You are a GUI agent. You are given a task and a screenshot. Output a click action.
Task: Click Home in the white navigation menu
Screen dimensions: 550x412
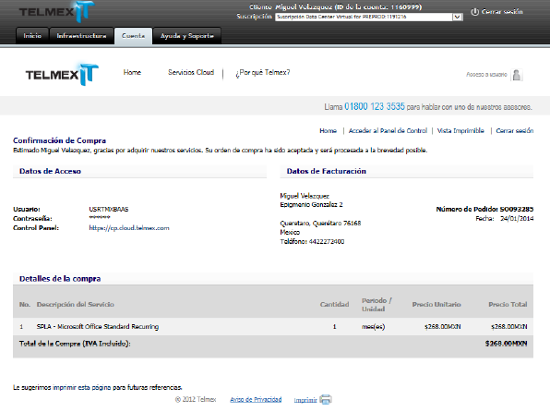click(x=132, y=72)
